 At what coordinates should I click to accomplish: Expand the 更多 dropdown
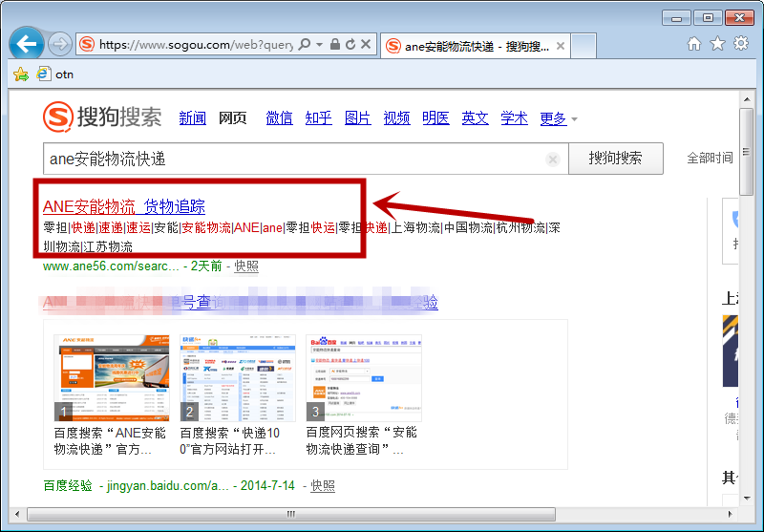559,118
